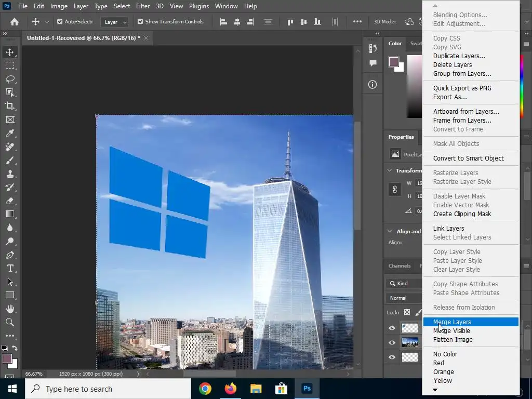Select the Frame tool
This screenshot has height=399, width=532.
coord(10,119)
